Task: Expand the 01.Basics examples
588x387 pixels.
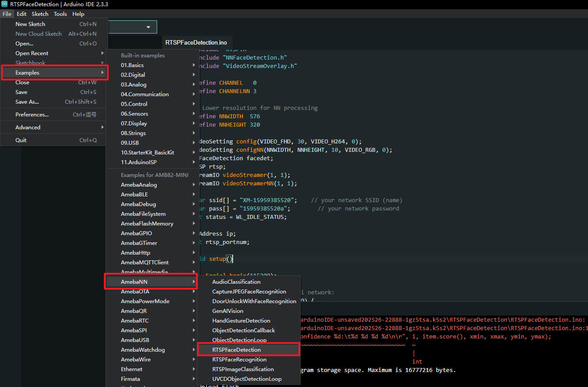Action: pyautogui.click(x=152, y=65)
